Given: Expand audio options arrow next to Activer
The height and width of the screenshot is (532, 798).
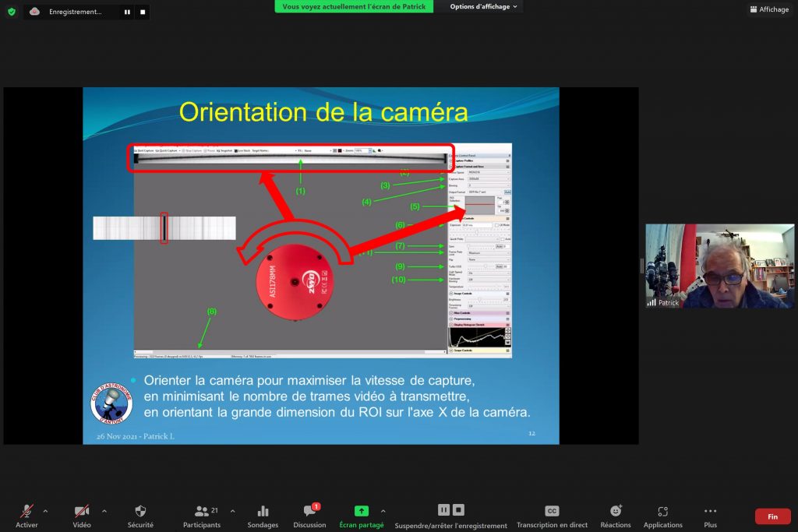Looking at the screenshot, I should click(x=45, y=511).
